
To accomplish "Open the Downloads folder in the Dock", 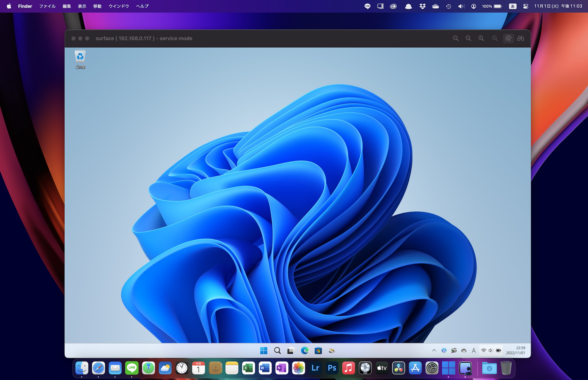I will coord(489,368).
